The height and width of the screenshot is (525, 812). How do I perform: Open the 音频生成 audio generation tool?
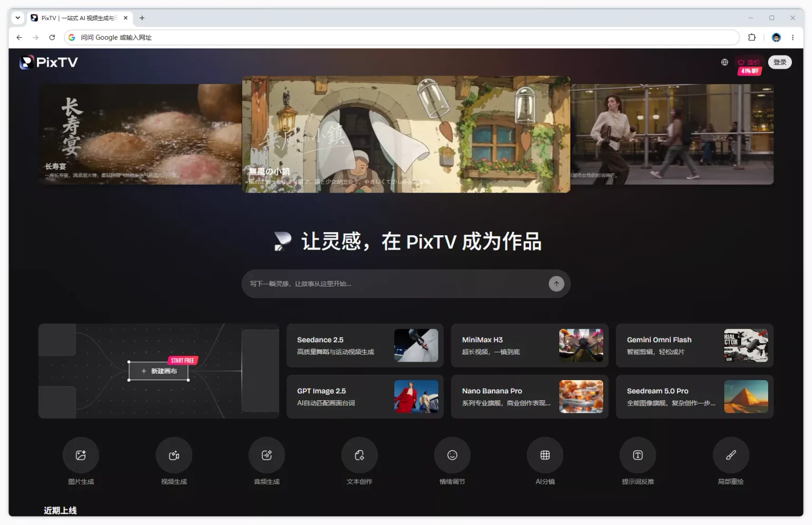[x=266, y=455]
